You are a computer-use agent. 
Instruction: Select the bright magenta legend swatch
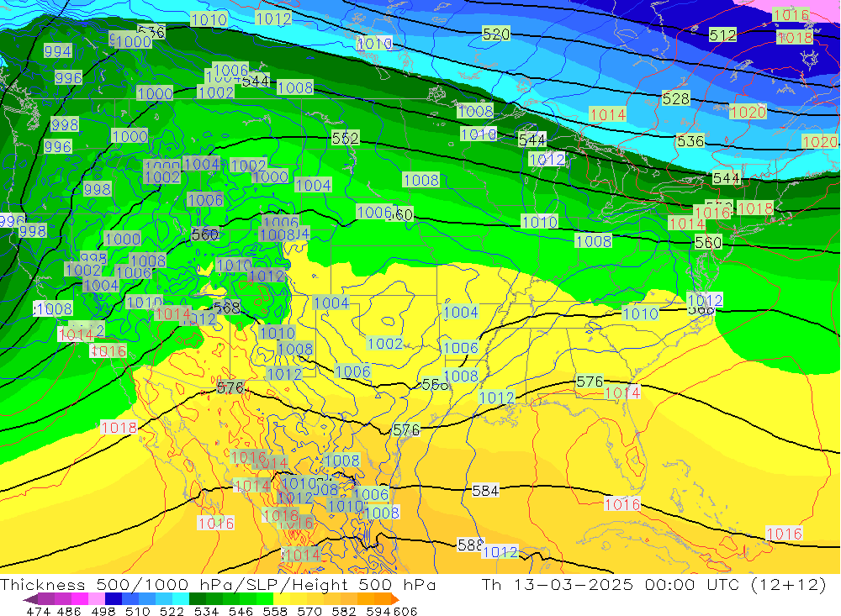[79, 599]
